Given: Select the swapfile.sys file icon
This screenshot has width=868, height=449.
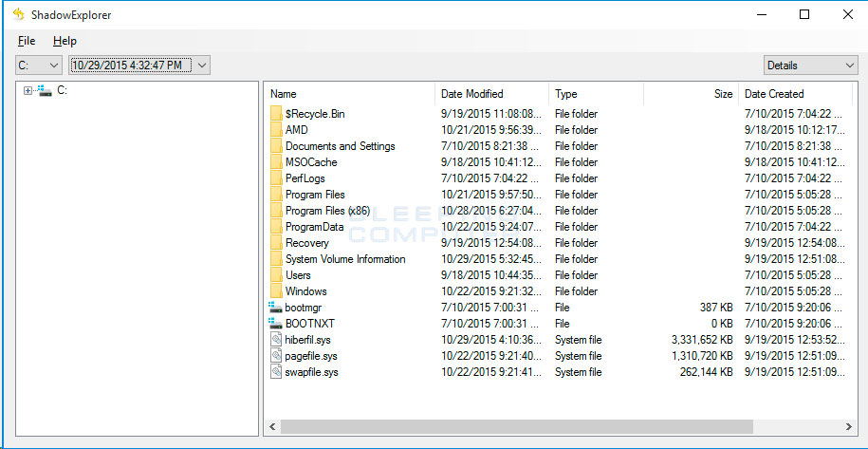Looking at the screenshot, I should click(276, 371).
